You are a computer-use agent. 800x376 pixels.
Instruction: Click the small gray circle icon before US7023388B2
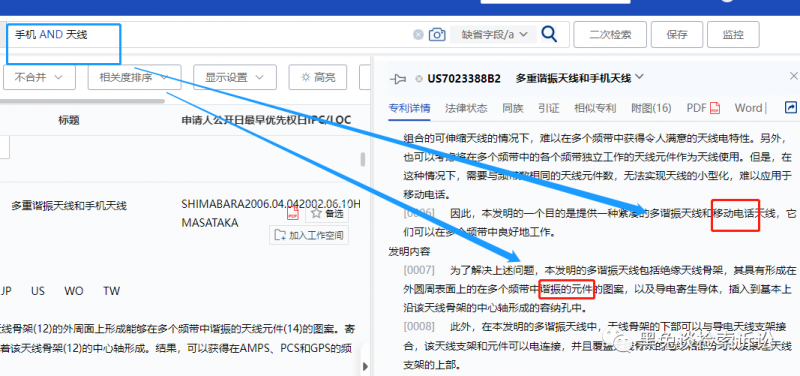(x=419, y=79)
